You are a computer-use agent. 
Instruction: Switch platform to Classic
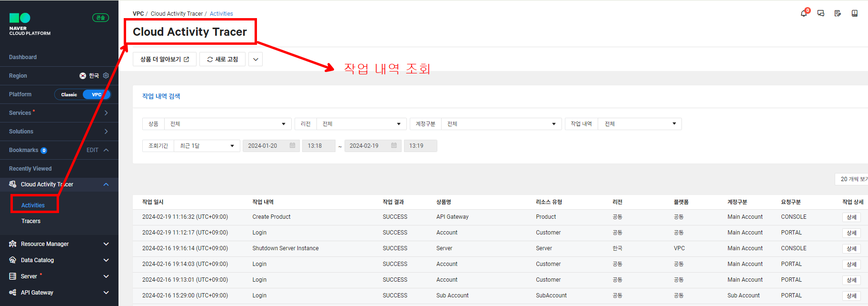point(69,94)
